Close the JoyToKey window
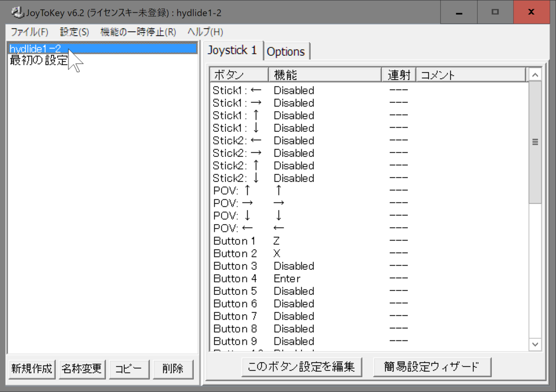This screenshot has height=392, width=556. pos(531,12)
